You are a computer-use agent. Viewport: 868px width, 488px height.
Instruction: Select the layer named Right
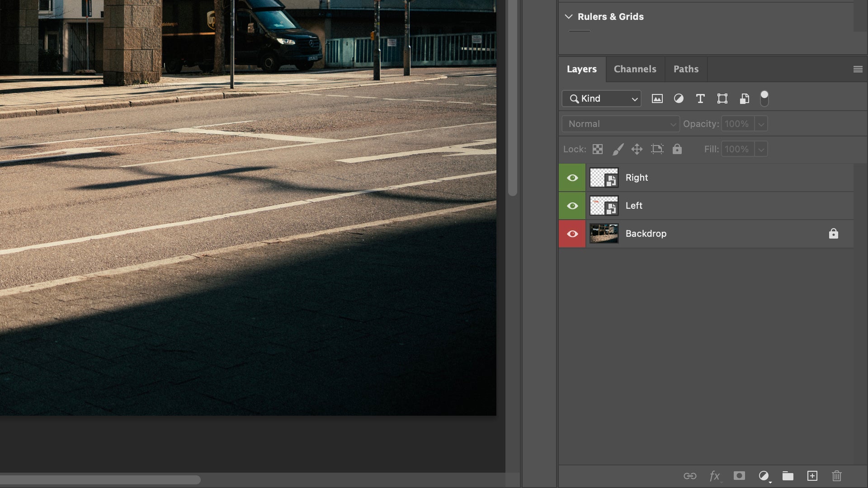[637, 178]
